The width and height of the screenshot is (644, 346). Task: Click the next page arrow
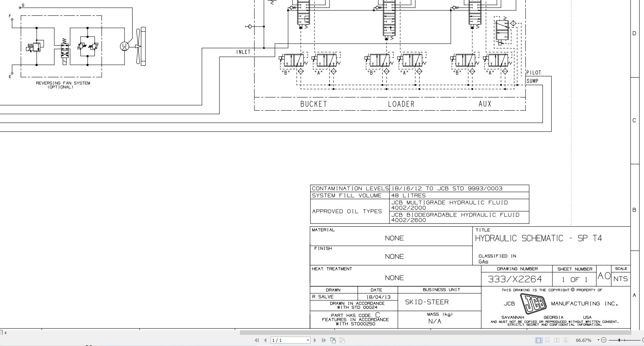315,340
